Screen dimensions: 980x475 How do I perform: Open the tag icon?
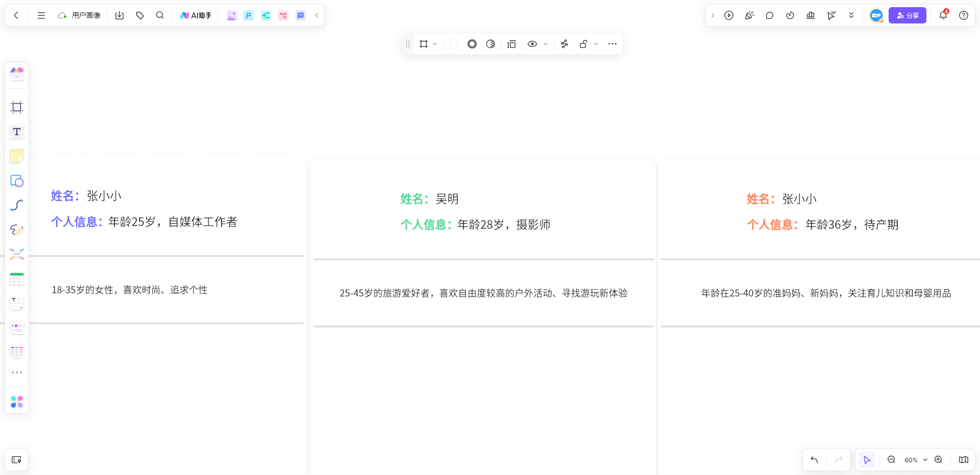click(140, 15)
